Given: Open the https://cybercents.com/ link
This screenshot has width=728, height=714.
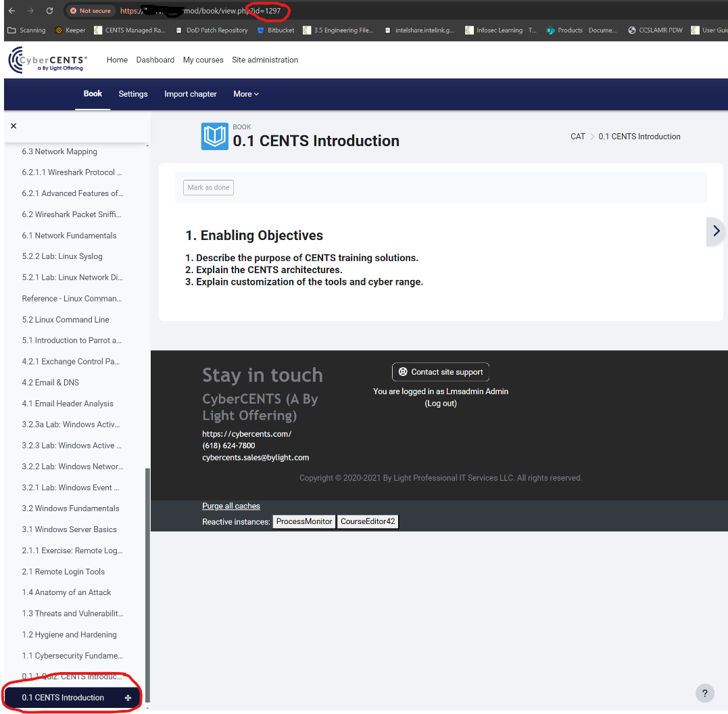Looking at the screenshot, I should point(247,434).
